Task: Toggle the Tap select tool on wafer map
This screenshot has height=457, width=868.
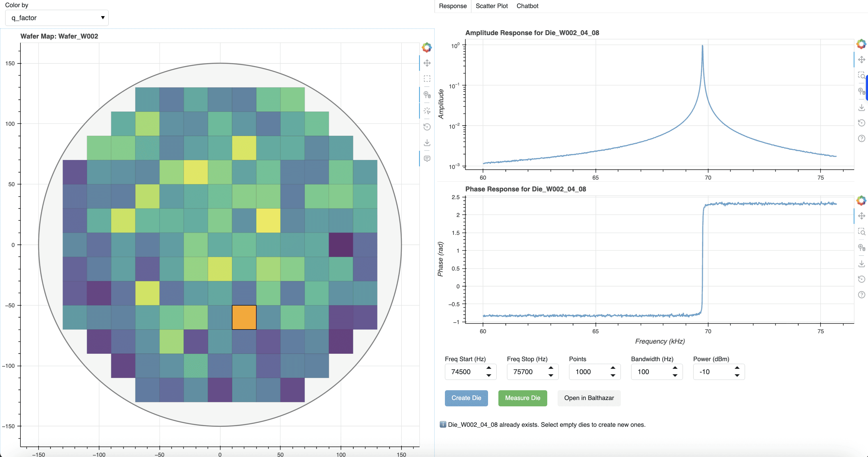Action: [427, 111]
